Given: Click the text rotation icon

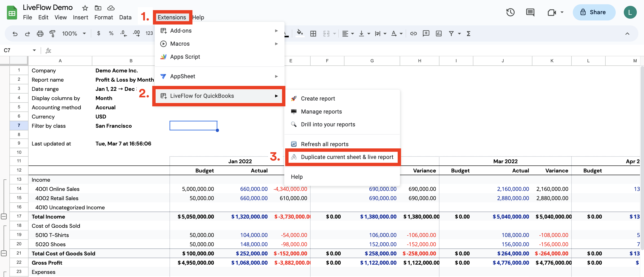Looking at the screenshot, I should (x=394, y=34).
